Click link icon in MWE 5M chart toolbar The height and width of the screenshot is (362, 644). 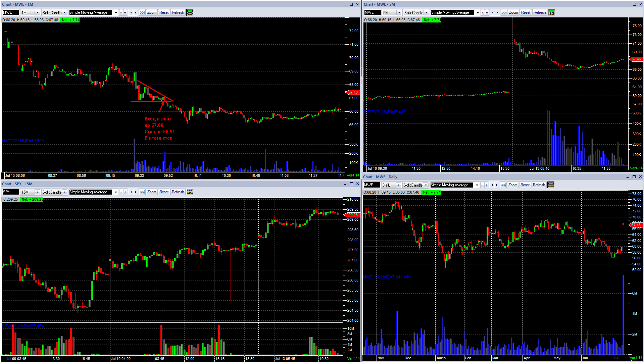coord(552,12)
